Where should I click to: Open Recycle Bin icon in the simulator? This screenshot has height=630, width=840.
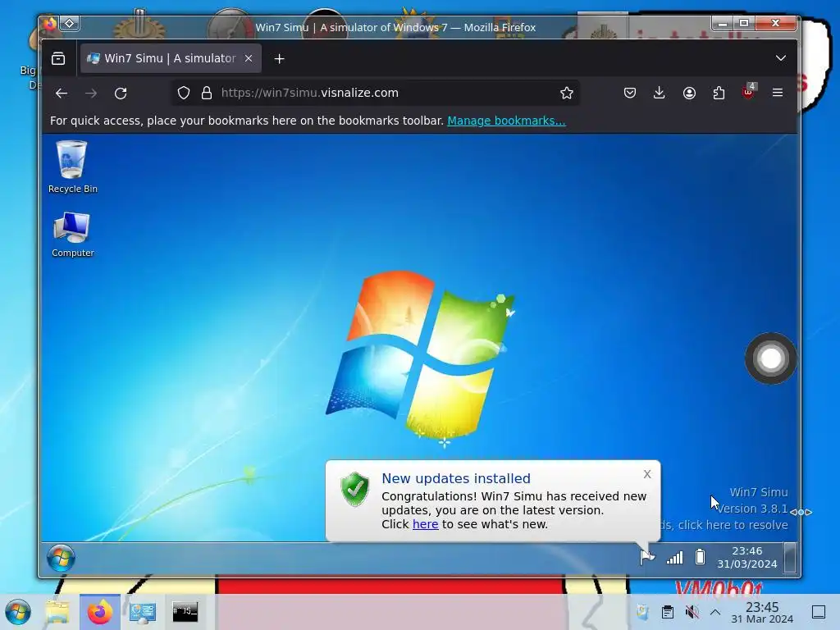coord(72,166)
